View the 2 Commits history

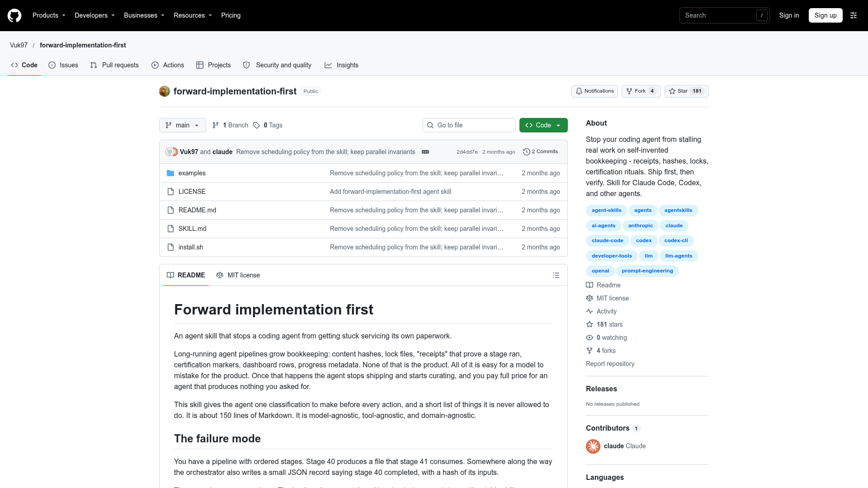tap(540, 152)
